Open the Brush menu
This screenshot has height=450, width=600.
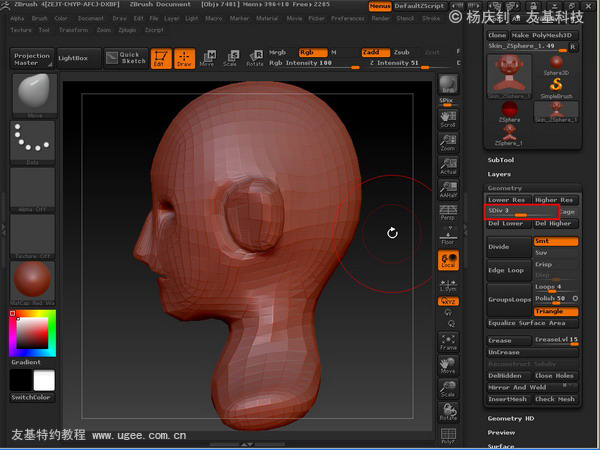[x=39, y=18]
